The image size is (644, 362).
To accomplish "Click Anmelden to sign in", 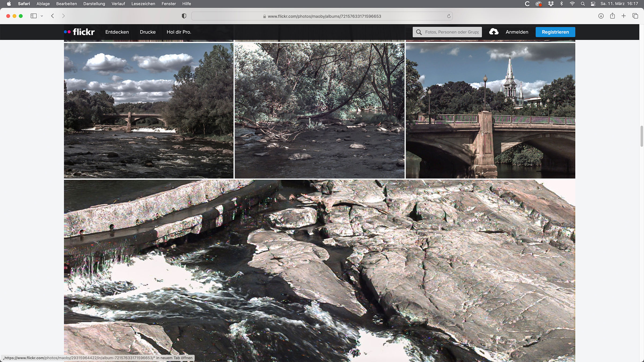I will (x=517, y=32).
